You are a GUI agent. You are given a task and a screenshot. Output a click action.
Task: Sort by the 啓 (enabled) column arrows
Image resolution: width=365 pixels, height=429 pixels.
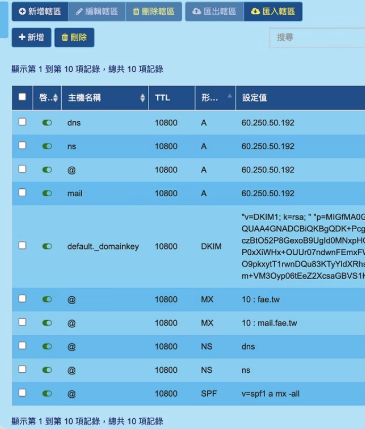tap(55, 98)
